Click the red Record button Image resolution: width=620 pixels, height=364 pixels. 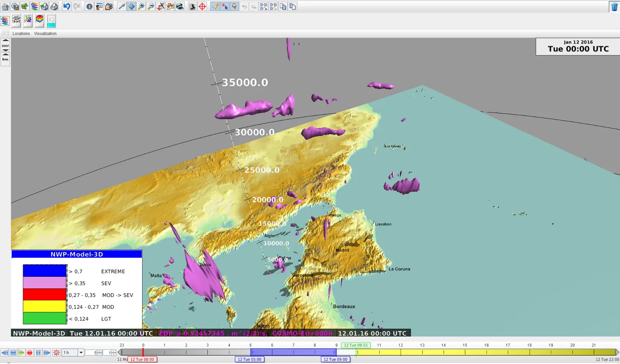30,352
